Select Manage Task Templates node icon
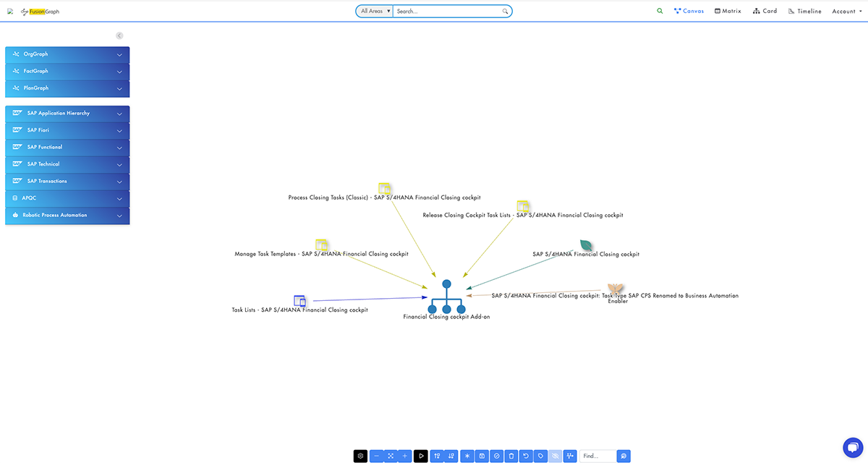Image resolution: width=868 pixels, height=463 pixels. tap(322, 245)
